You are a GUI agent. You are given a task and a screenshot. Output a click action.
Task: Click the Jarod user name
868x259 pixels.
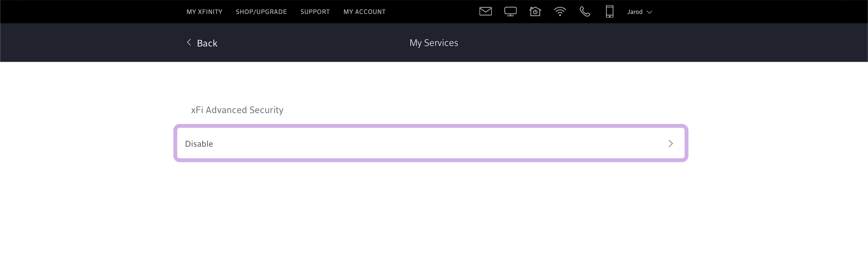pyautogui.click(x=634, y=12)
